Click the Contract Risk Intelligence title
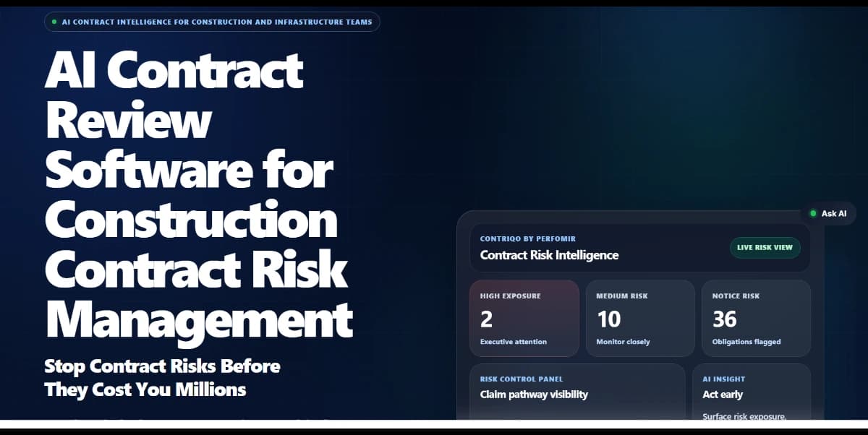The width and height of the screenshot is (868, 435). (x=549, y=255)
